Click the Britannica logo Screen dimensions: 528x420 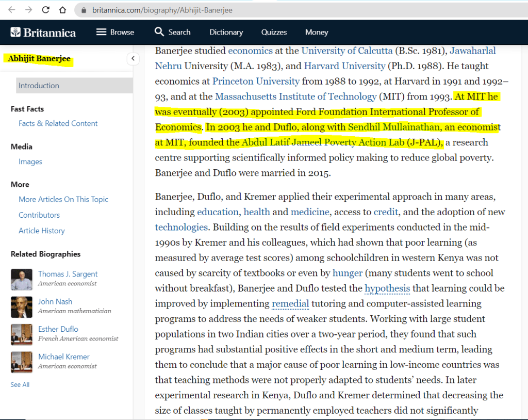43,33
